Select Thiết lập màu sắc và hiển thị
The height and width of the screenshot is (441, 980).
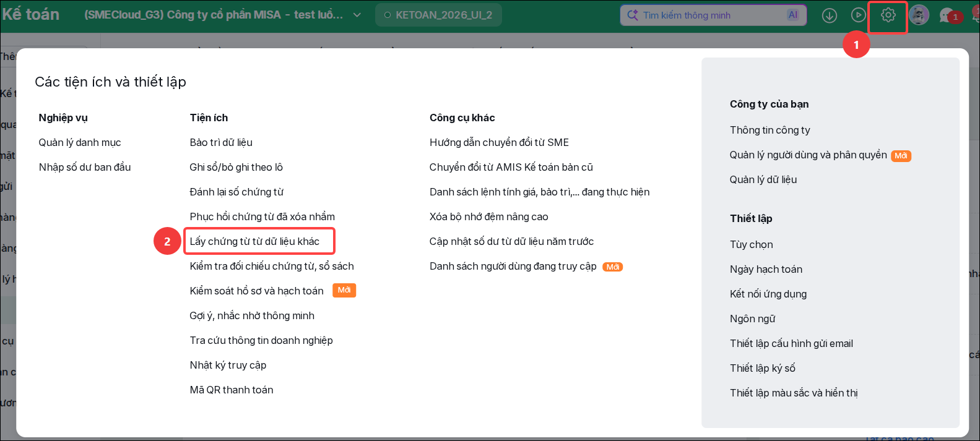click(794, 393)
